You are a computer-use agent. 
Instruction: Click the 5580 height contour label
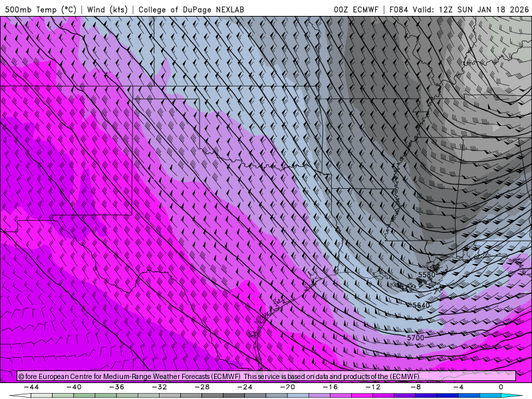click(426, 275)
